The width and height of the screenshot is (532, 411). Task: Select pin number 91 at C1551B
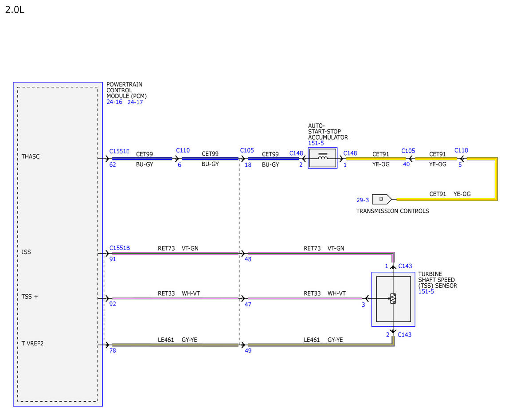(113, 259)
